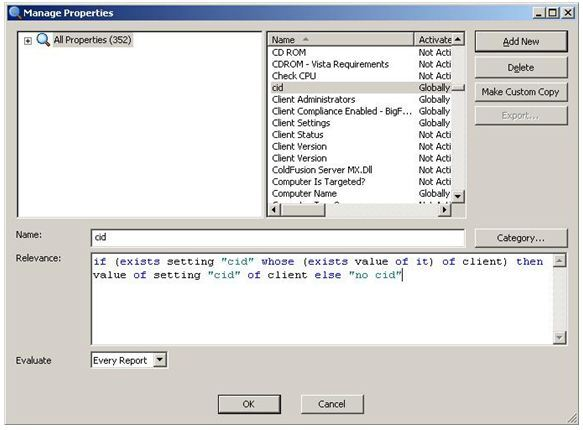
Task: Select Computer Is Targeted? property
Action: click(318, 182)
